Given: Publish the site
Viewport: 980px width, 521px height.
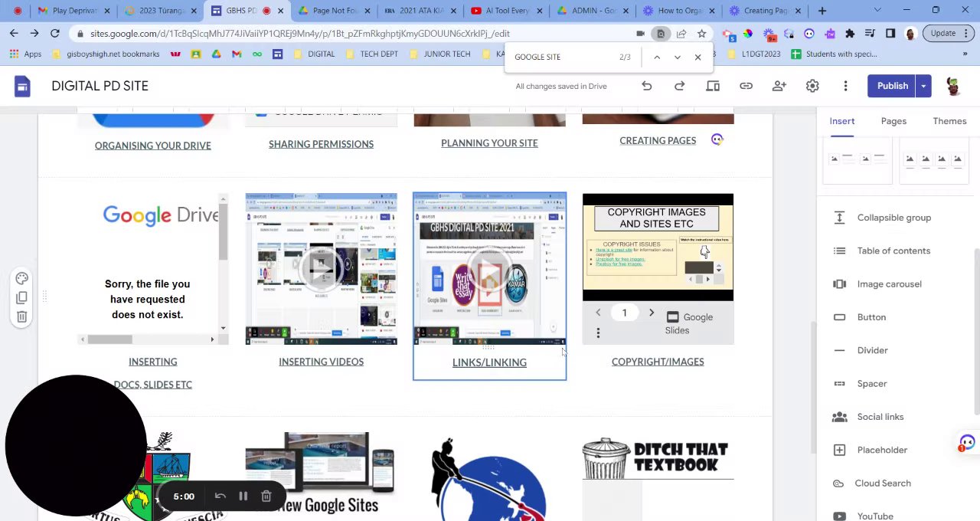Looking at the screenshot, I should click(892, 86).
